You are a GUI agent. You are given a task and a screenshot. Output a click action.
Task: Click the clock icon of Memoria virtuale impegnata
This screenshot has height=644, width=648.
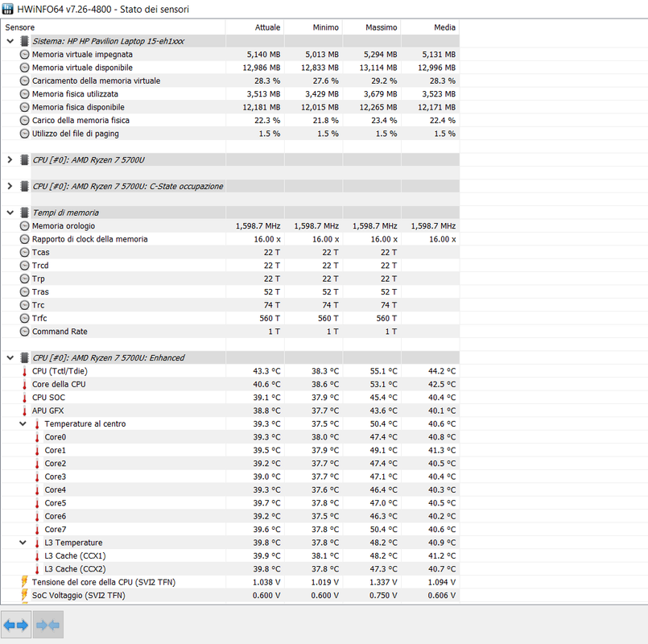pos(25,54)
